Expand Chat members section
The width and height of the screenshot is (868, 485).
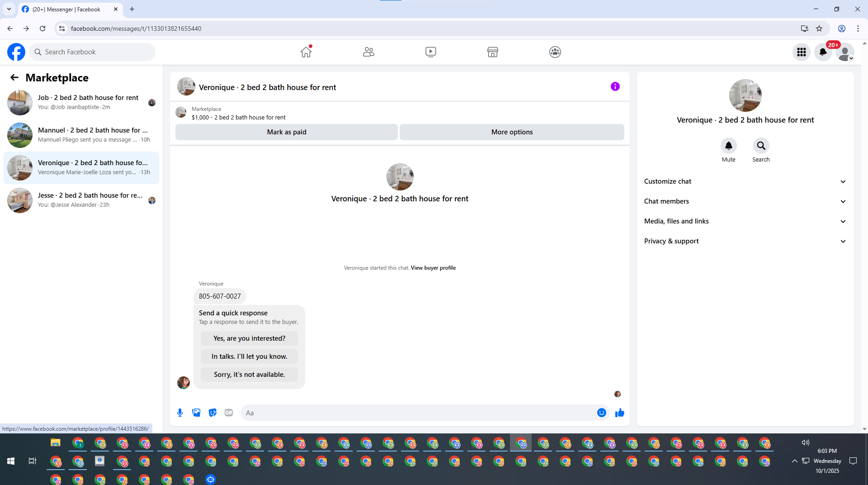[x=745, y=201]
